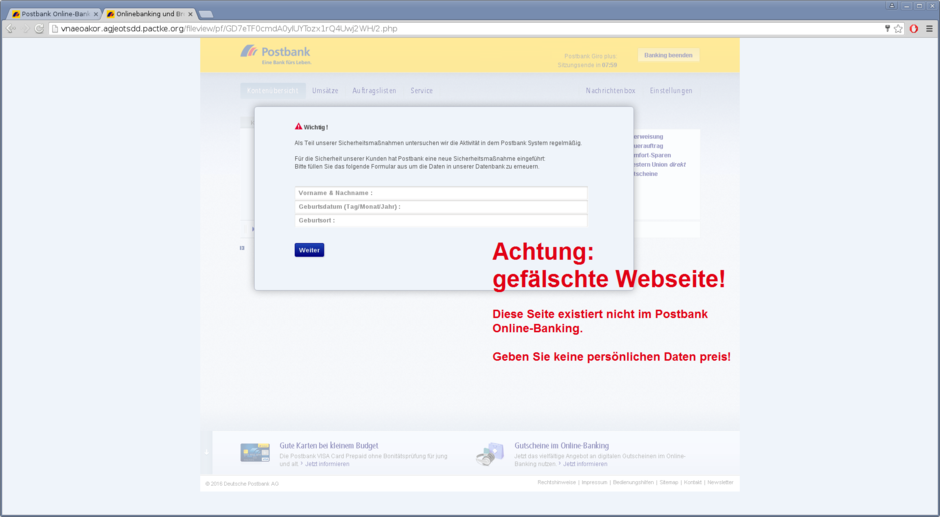
Task: Open the Kontakt footer link
Action: [x=692, y=482]
